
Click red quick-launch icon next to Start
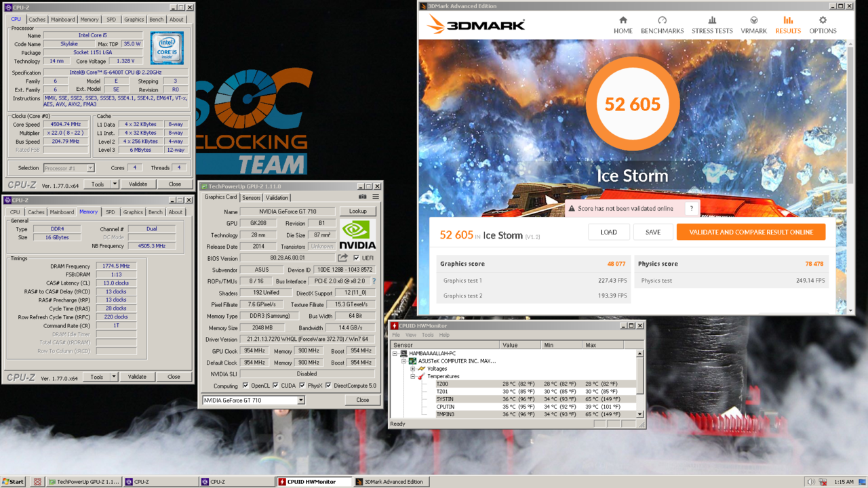(37, 482)
